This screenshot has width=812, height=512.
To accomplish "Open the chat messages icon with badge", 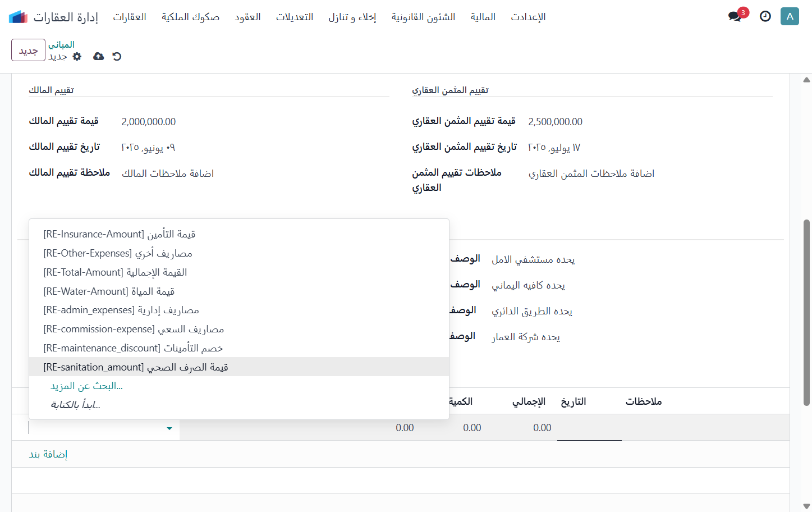I will point(735,16).
